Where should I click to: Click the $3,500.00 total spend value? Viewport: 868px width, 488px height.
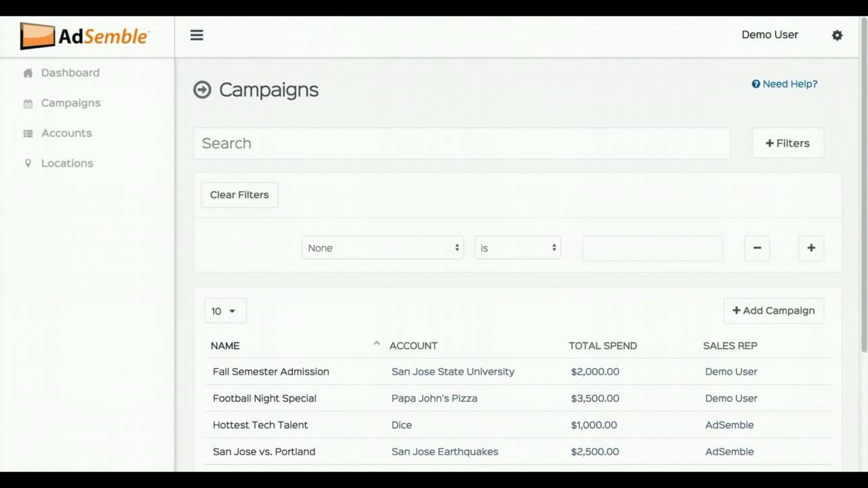595,399
